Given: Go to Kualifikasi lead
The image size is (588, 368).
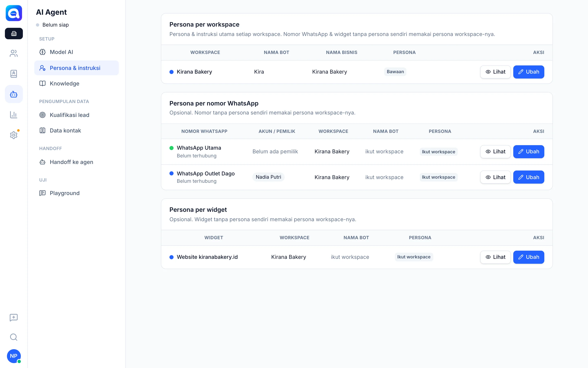Looking at the screenshot, I should coord(77,115).
